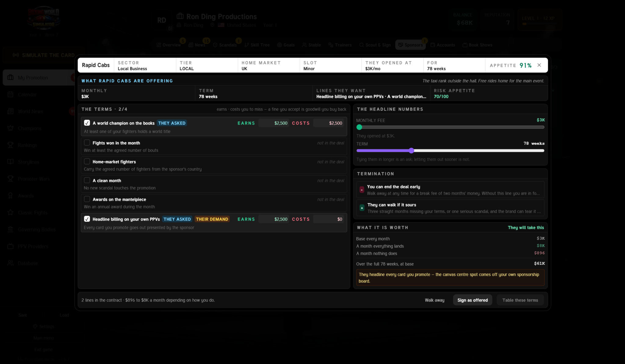The image size is (625, 364).
Task: Click the Settings gear icon
Action: (35, 326)
